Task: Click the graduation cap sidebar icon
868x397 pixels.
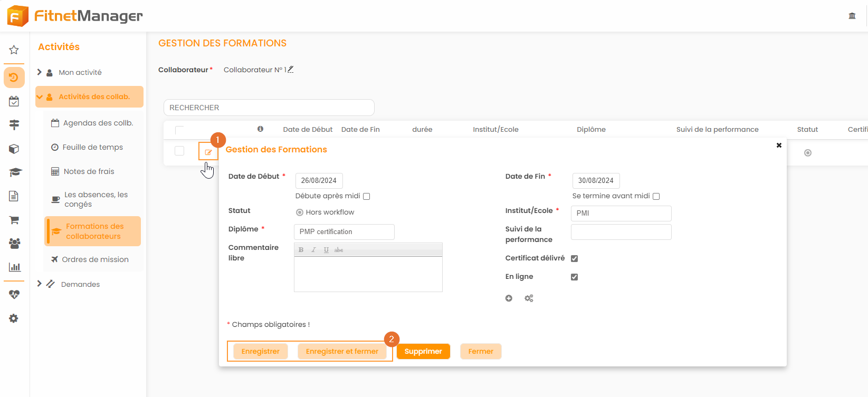Action: 15,172
